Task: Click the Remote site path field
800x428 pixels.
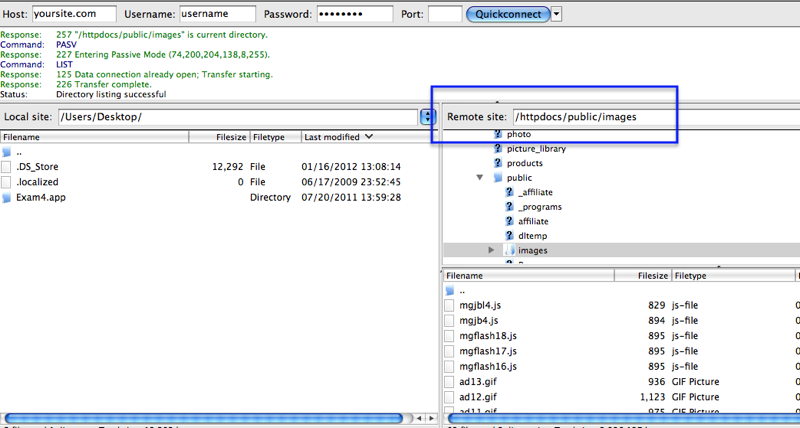Action: (656, 117)
